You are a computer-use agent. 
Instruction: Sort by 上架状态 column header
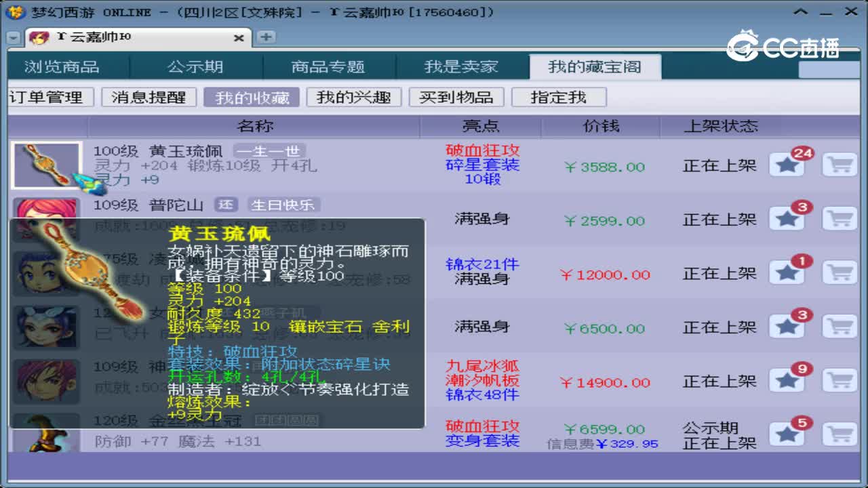tap(720, 126)
